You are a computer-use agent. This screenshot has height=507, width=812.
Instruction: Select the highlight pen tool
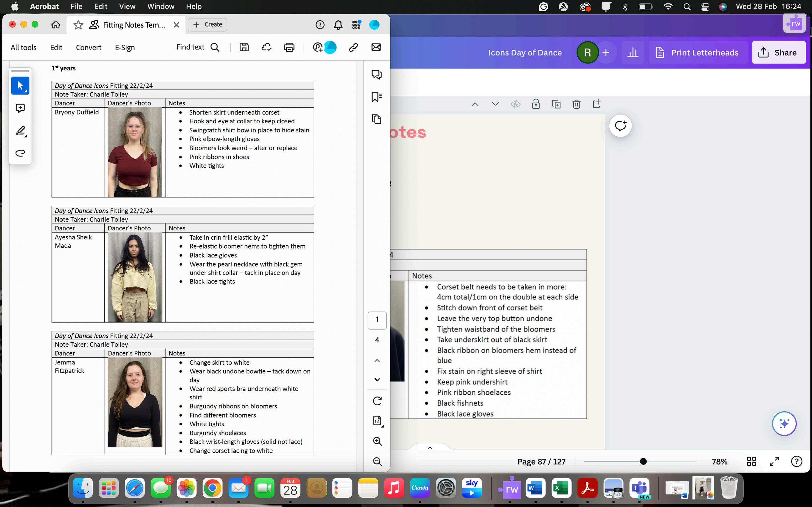20,131
